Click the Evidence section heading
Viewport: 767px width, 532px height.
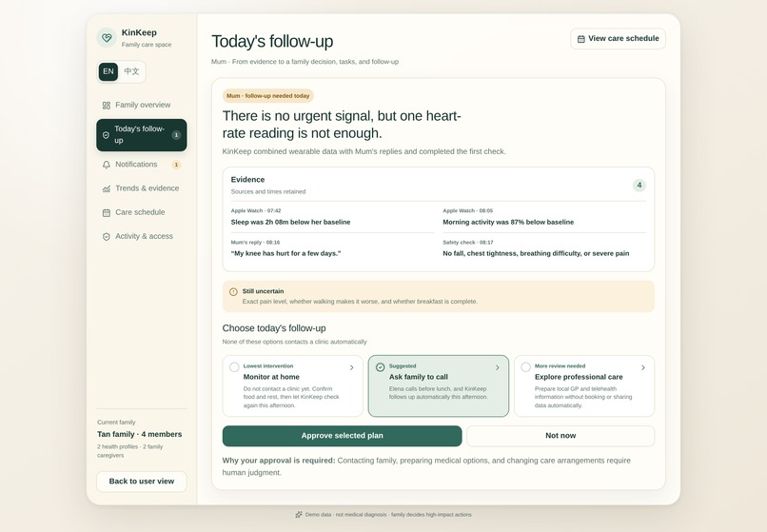click(x=247, y=180)
